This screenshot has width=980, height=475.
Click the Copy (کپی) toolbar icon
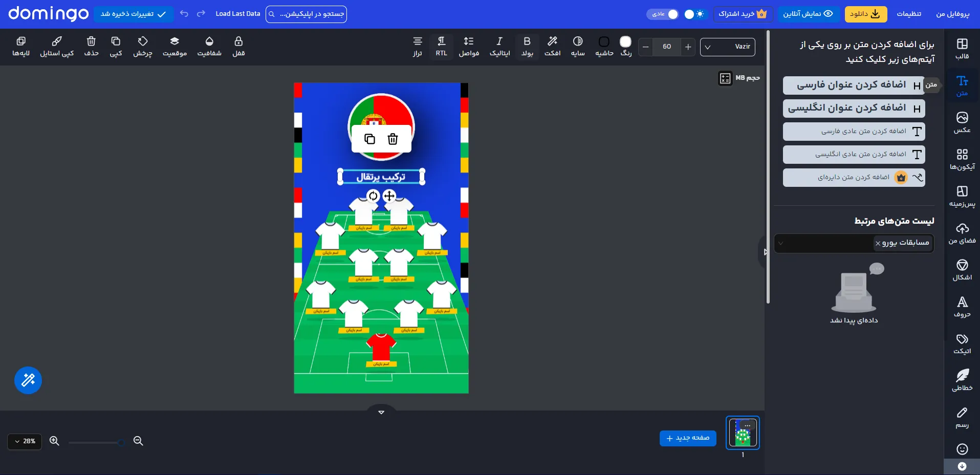116,47
